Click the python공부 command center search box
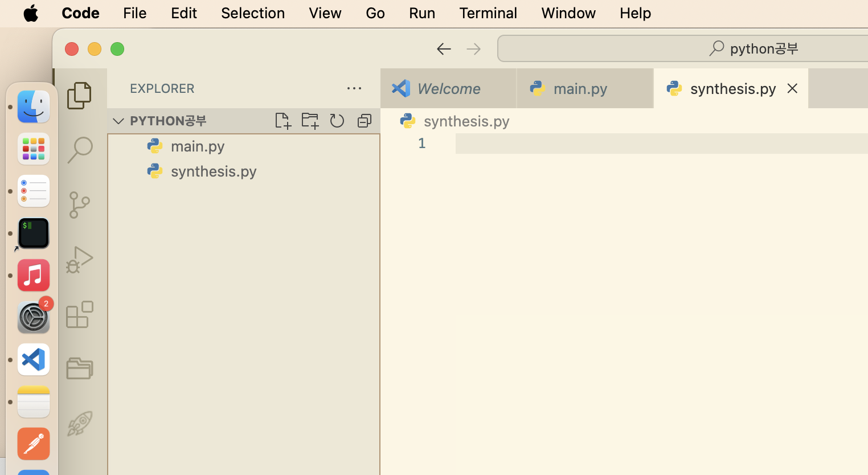Viewport: 868px width, 475px height. pyautogui.click(x=683, y=48)
